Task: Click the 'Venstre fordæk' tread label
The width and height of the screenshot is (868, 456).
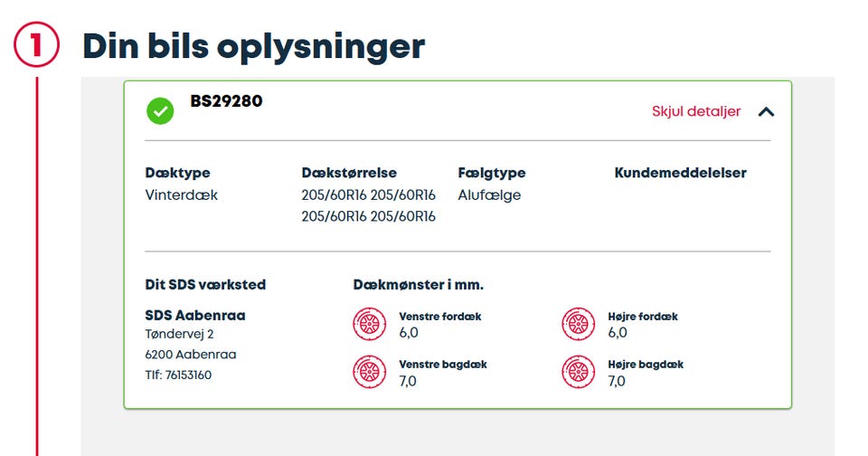Action: tap(439, 317)
